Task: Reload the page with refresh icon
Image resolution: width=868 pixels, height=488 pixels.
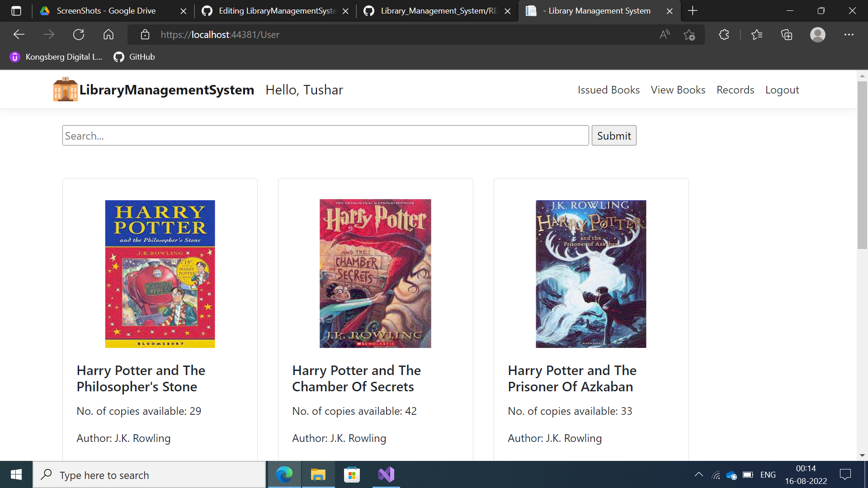Action: coord(79,35)
